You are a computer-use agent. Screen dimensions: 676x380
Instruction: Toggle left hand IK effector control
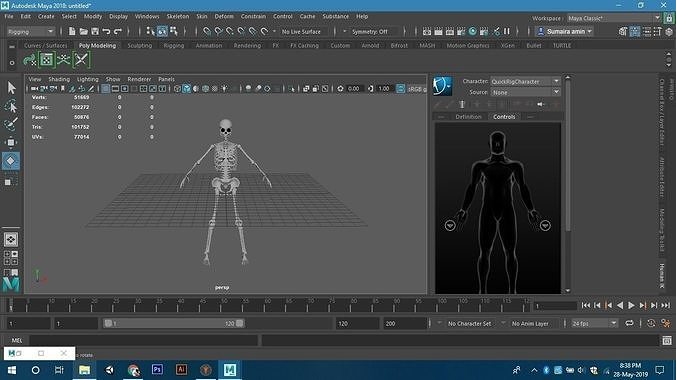[545, 226]
